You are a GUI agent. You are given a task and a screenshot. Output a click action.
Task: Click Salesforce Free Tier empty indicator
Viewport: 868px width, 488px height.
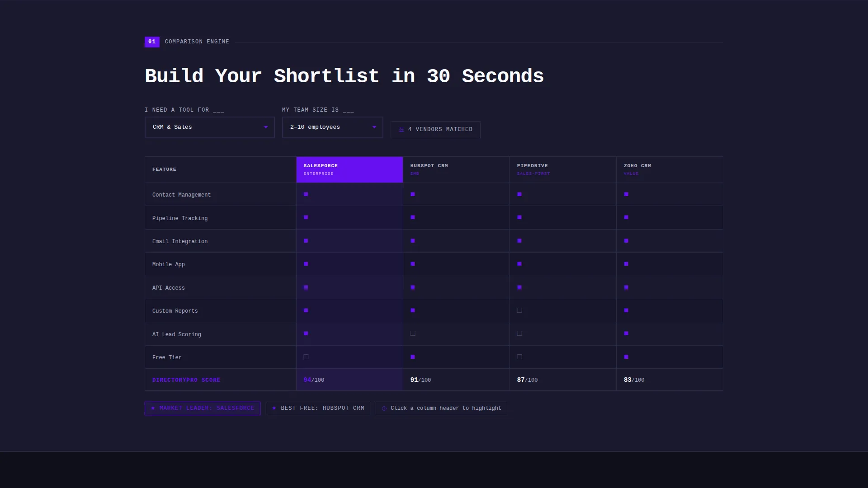[306, 357]
